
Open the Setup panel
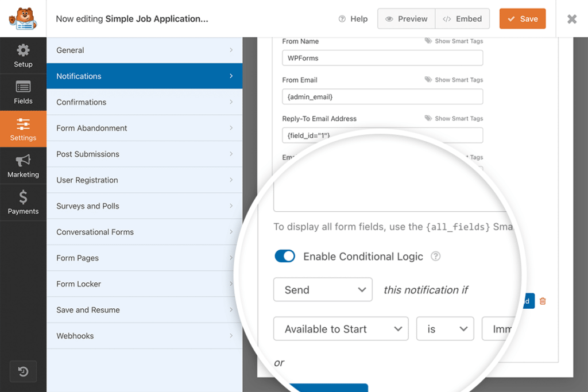tap(23, 55)
